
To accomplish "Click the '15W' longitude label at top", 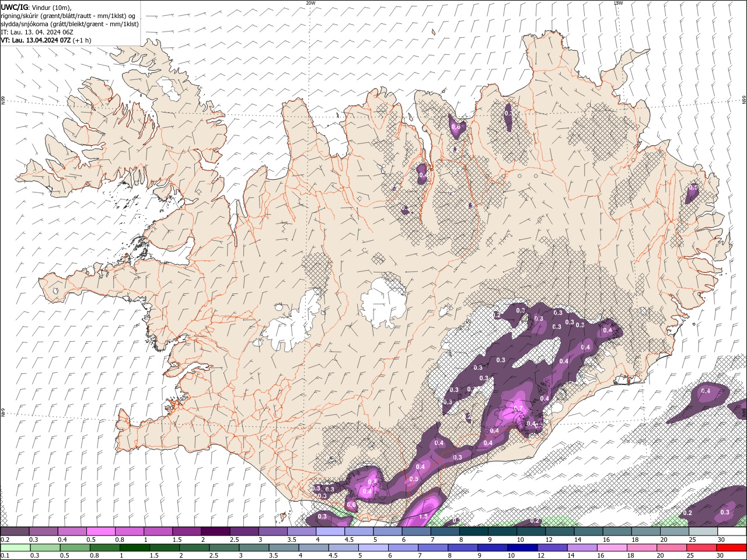I will pos(618,3).
